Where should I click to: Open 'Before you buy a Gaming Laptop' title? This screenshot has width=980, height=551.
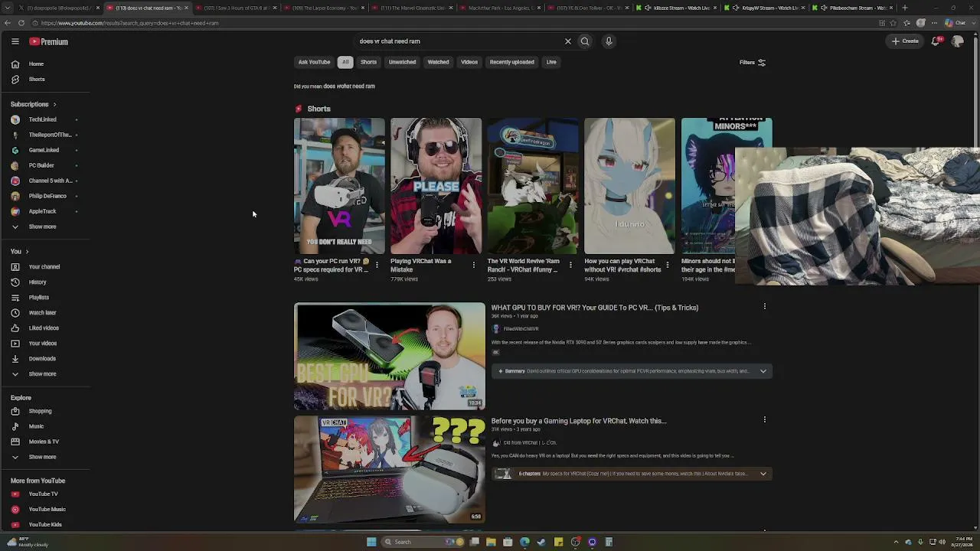[578, 421]
